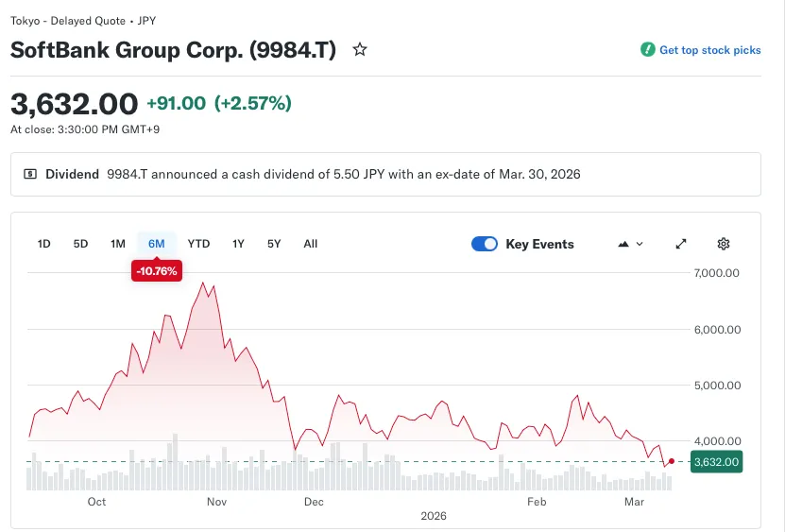Switch chart to YTD range
This screenshot has height=532, width=785.
click(x=198, y=244)
